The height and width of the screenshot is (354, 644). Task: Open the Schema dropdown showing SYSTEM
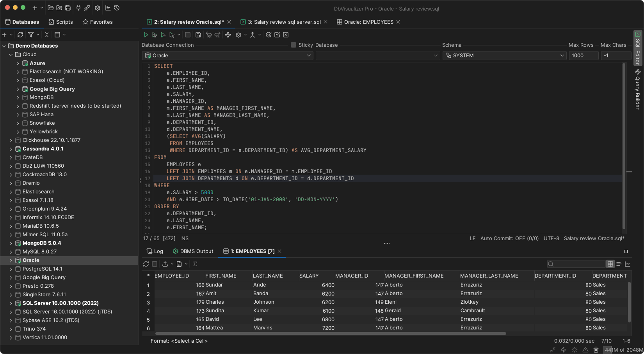pos(504,55)
